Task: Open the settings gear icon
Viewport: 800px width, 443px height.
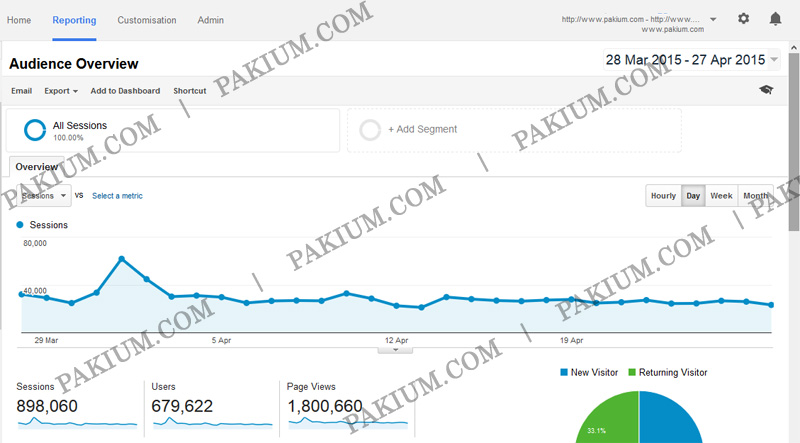Action: click(743, 19)
